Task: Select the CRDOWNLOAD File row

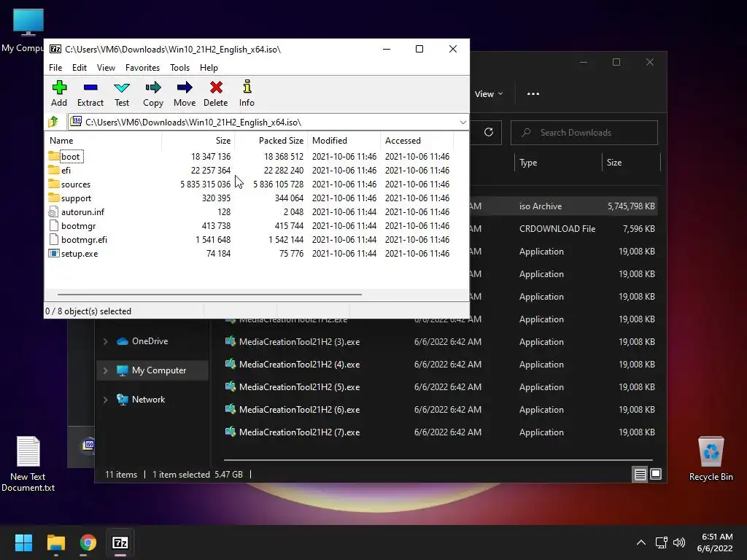Action: pyautogui.click(x=564, y=228)
